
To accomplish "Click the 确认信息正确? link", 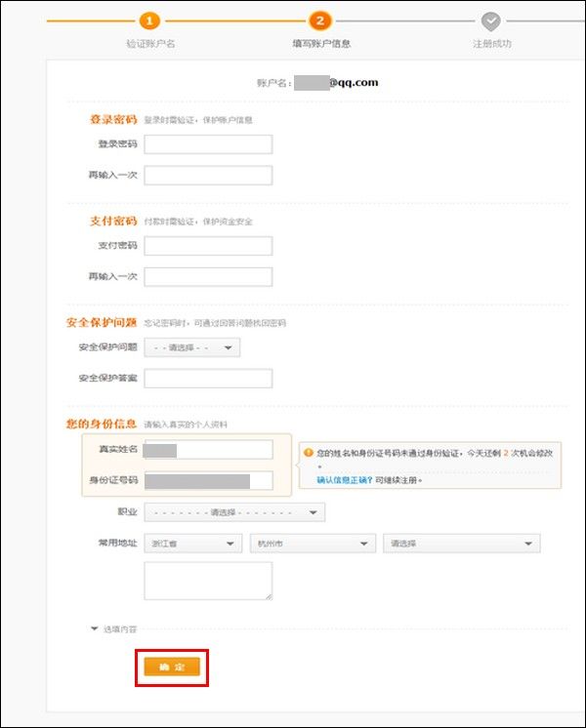I will click(342, 480).
